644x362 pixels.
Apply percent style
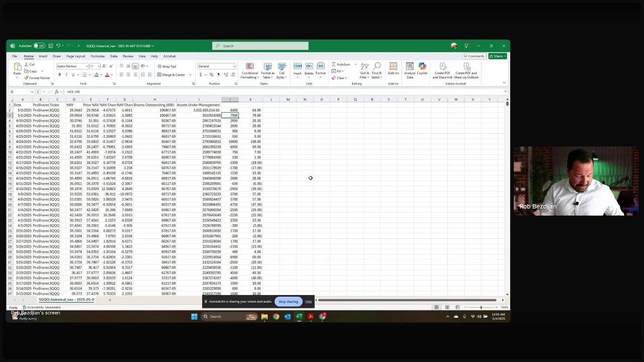(211, 75)
